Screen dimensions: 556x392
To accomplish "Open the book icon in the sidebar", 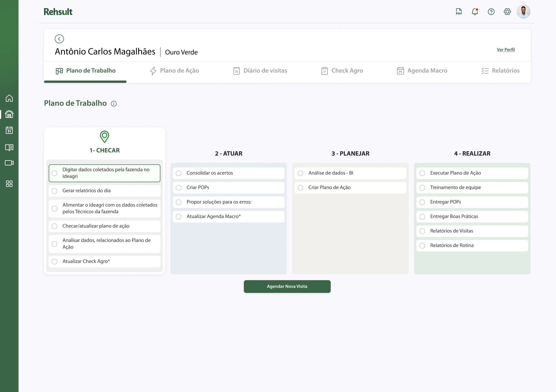I will pyautogui.click(x=9, y=147).
